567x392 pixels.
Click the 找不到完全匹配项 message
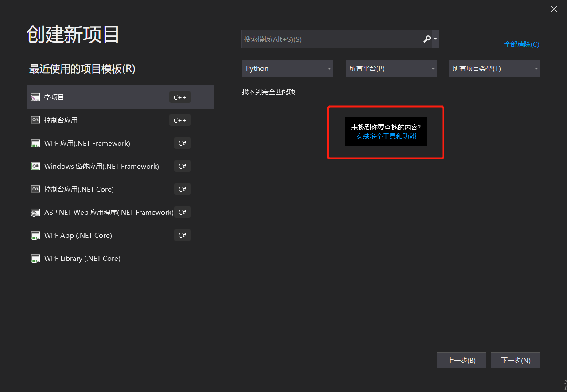coord(268,92)
